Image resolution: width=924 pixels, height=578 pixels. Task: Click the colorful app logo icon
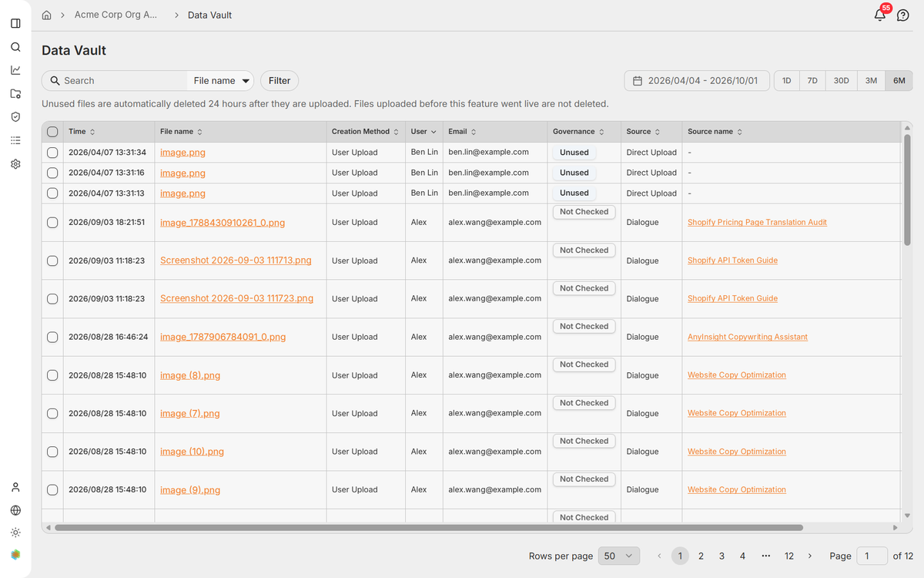[x=15, y=554]
